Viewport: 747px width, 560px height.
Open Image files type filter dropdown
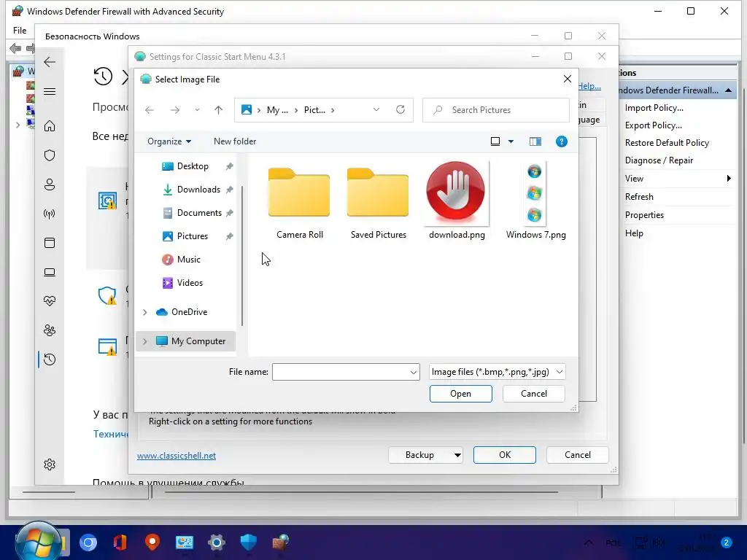point(497,372)
